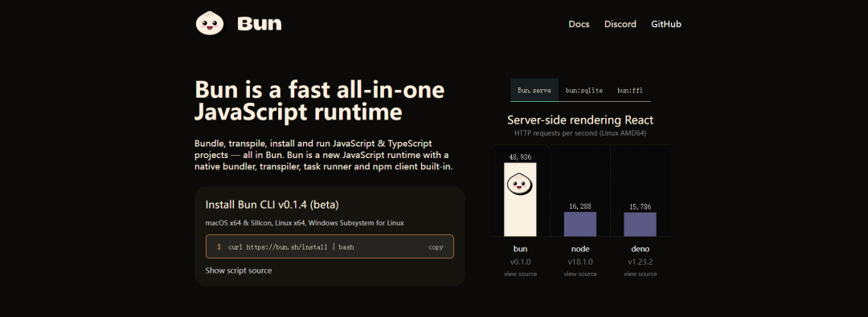Click Install Bun CLI v0.1.4 heading
This screenshot has height=317, width=868.
[x=272, y=205]
